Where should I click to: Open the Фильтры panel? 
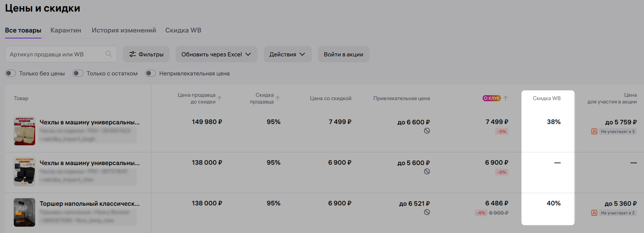[146, 54]
